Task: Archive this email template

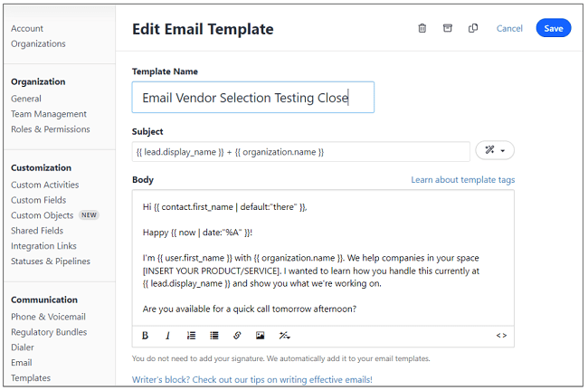Action: point(448,28)
